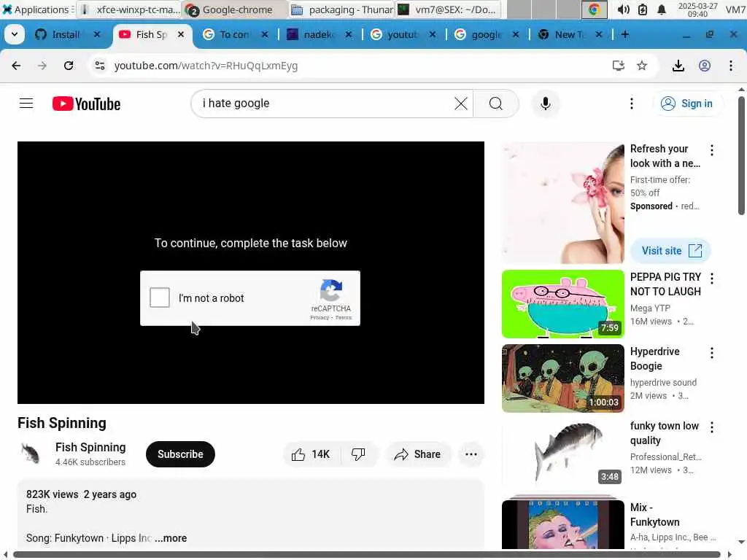Open Hyperdrive Boogie video thumbnail
The height and width of the screenshot is (560, 747).
coord(562,378)
